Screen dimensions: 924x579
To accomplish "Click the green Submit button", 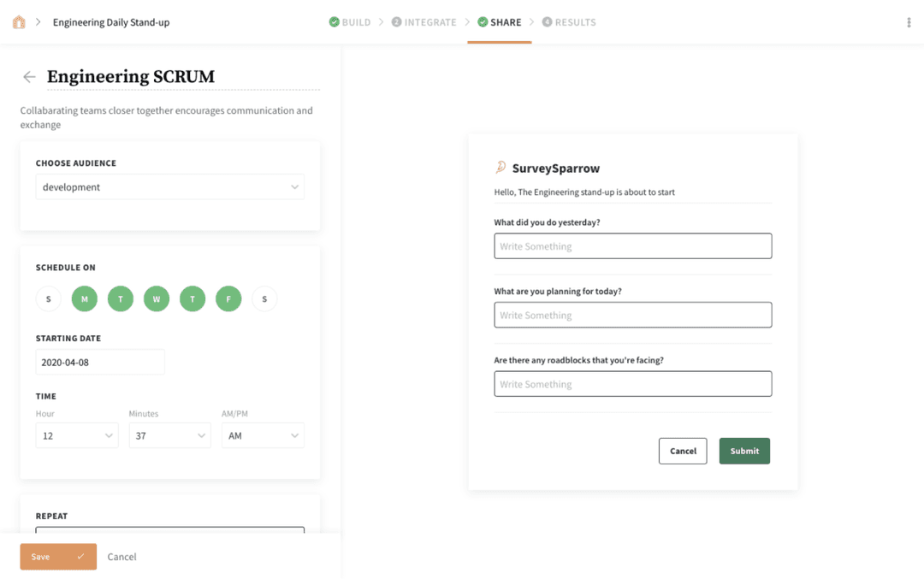I will tap(744, 451).
